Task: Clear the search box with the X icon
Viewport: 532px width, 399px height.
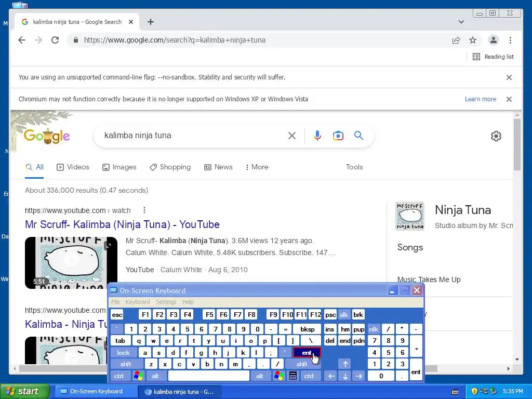Action: click(x=292, y=136)
